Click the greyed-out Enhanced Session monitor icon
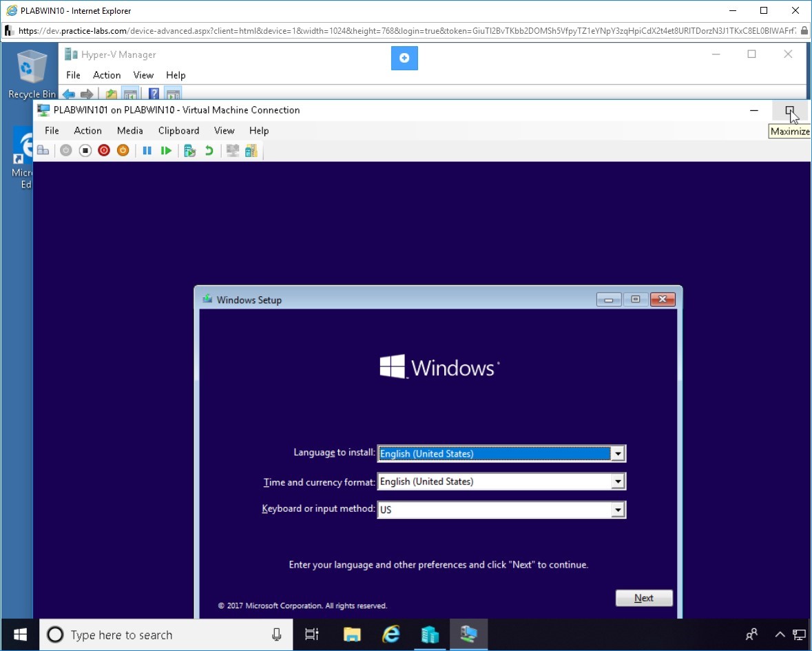 tap(233, 151)
